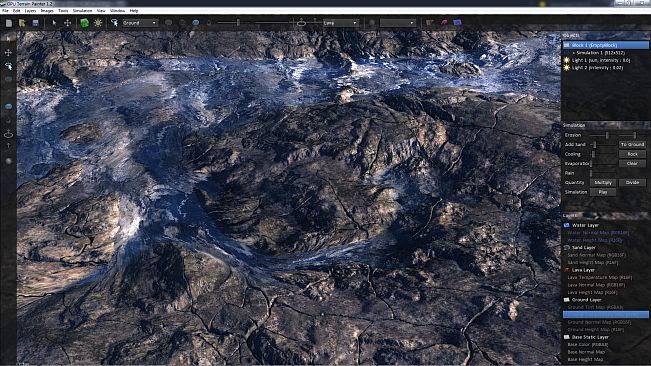Viewport: 651px width, 366px height.
Task: Select Water Normal Map layer entry
Action: (598, 233)
